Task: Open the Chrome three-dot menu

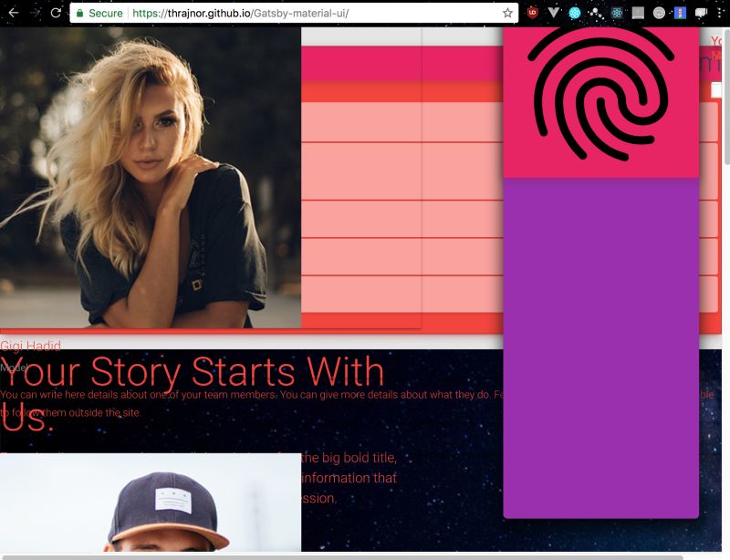Action: (721, 13)
